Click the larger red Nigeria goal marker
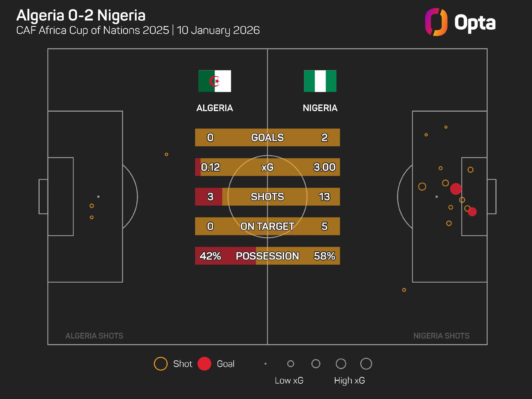Image resolution: width=532 pixels, height=399 pixels. tap(456, 189)
